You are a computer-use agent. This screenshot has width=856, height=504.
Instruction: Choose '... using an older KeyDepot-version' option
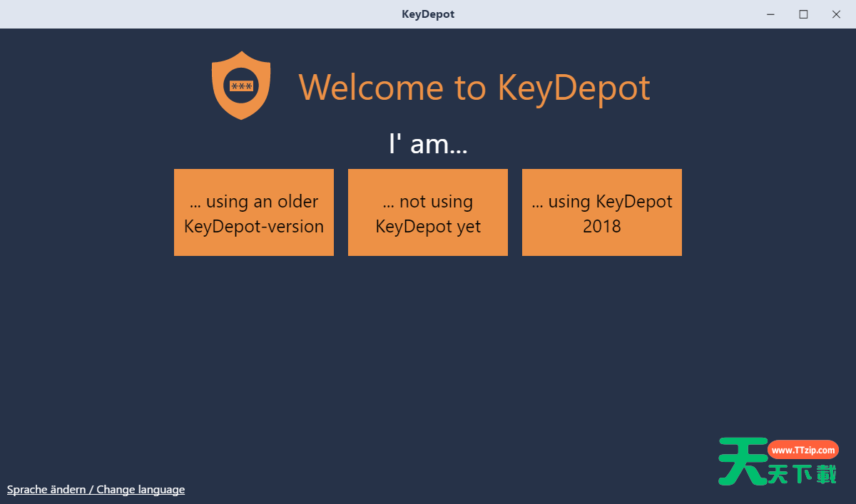pyautogui.click(x=254, y=212)
